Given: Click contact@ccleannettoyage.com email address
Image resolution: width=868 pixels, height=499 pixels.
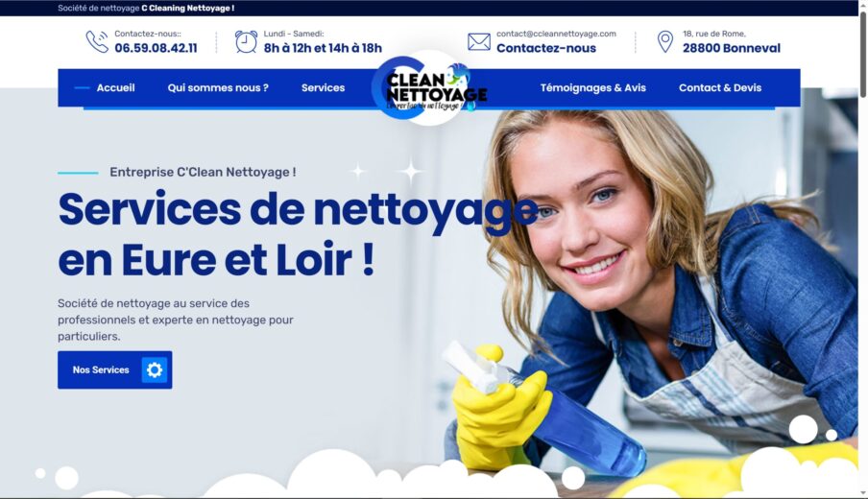Looking at the screenshot, I should pos(556,34).
